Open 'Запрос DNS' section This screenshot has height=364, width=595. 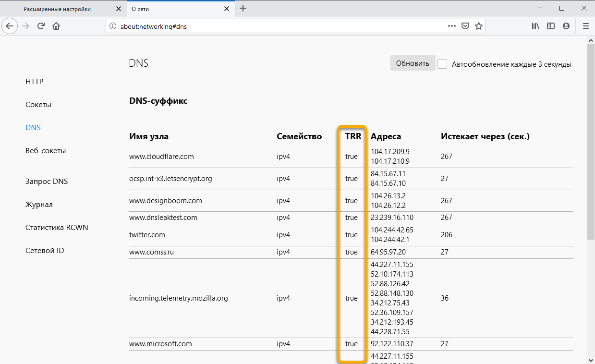tap(47, 182)
